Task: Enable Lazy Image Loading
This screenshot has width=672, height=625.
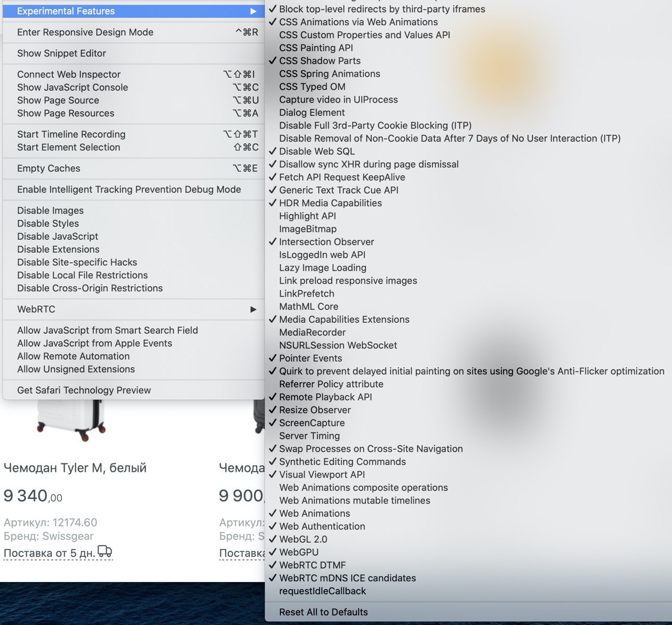Action: (468, 268)
